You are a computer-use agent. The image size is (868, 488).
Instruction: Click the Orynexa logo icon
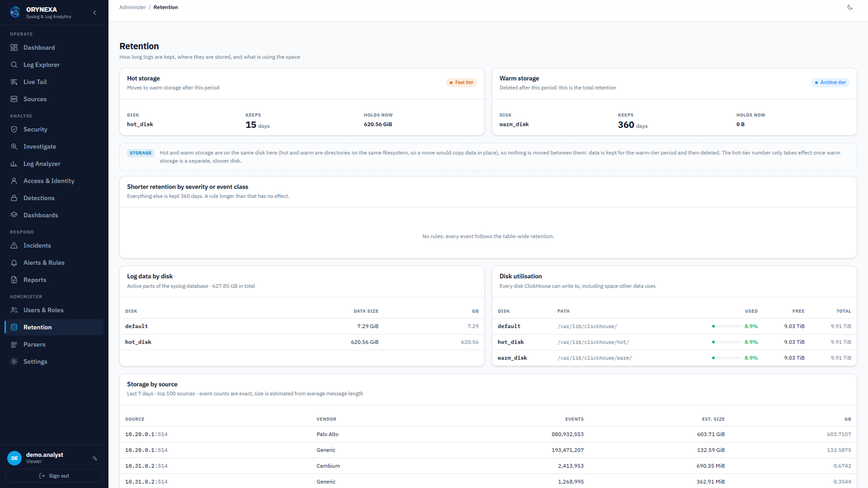15,12
